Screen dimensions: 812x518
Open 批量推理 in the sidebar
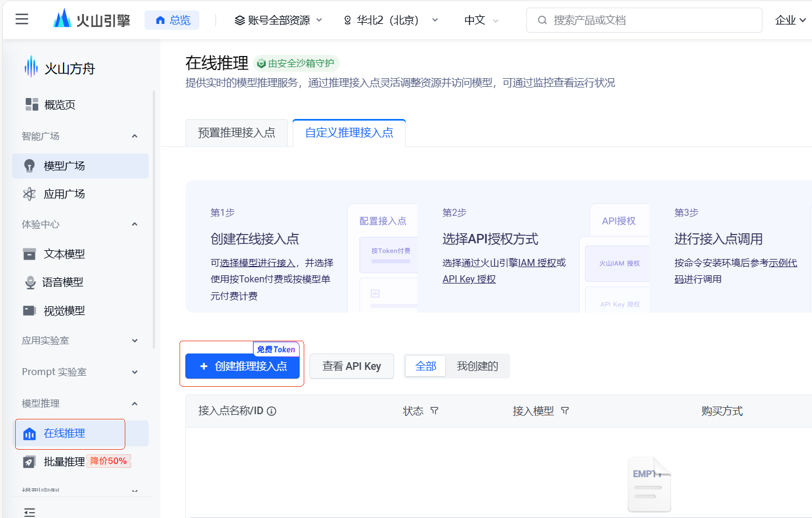pos(64,462)
